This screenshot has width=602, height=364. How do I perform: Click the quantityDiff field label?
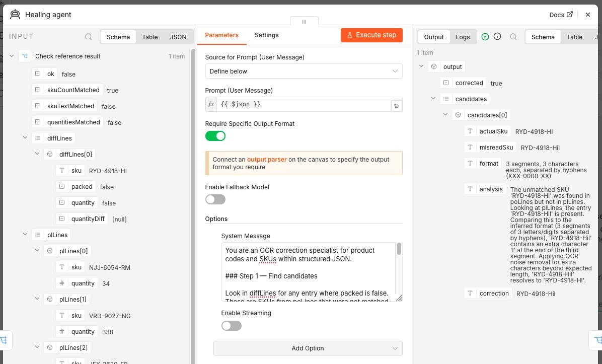coord(88,219)
